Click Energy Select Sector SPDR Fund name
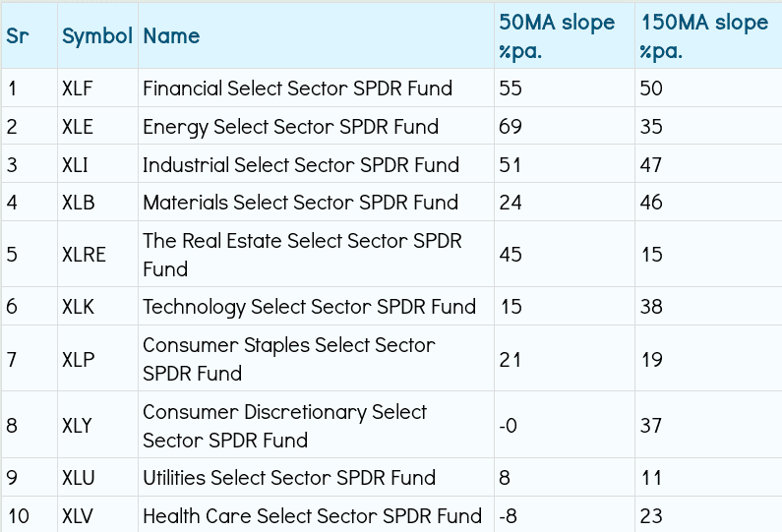The height and width of the screenshot is (532, 782). click(x=290, y=127)
